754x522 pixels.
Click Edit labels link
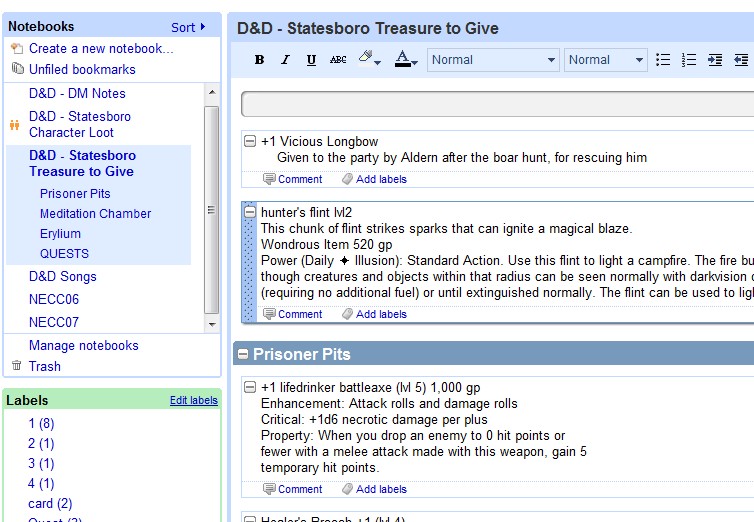(x=194, y=400)
